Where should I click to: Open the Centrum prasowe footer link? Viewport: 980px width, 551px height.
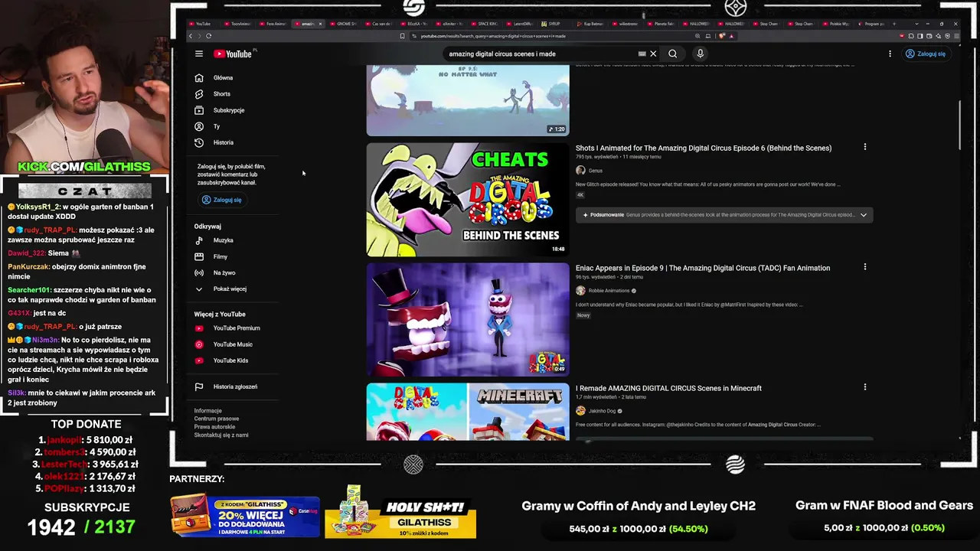point(217,419)
